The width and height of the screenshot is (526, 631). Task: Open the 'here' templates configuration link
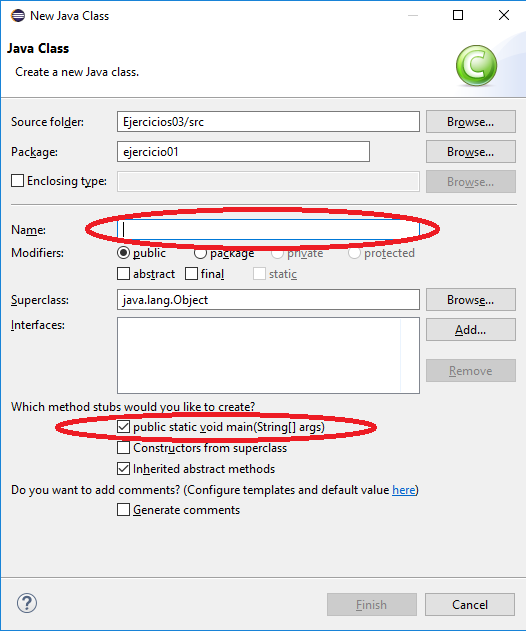(404, 490)
